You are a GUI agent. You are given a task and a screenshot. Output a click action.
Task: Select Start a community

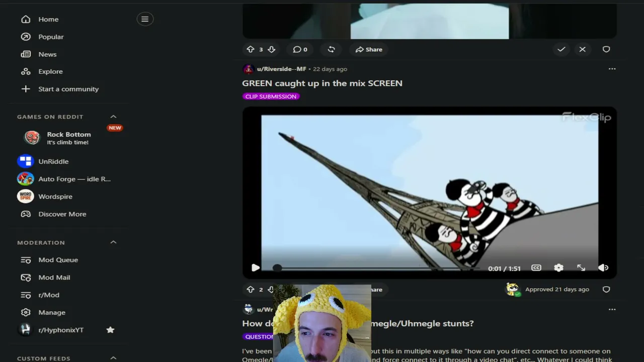click(67, 89)
